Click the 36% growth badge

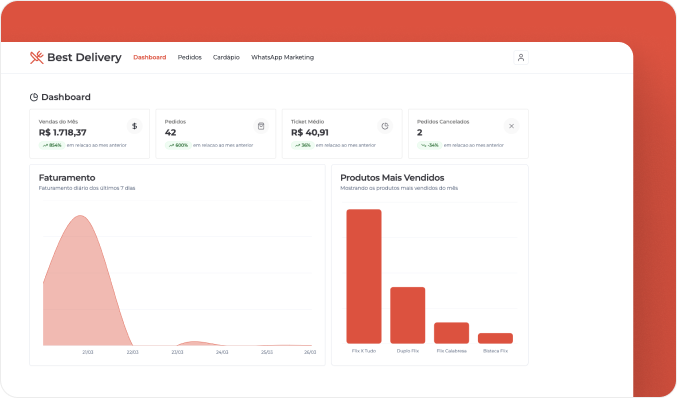(x=303, y=145)
